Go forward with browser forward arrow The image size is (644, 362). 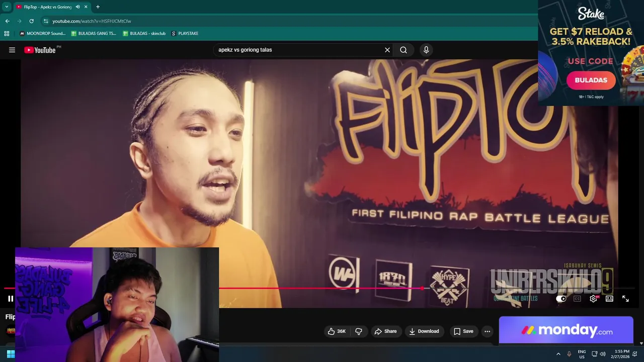19,21
